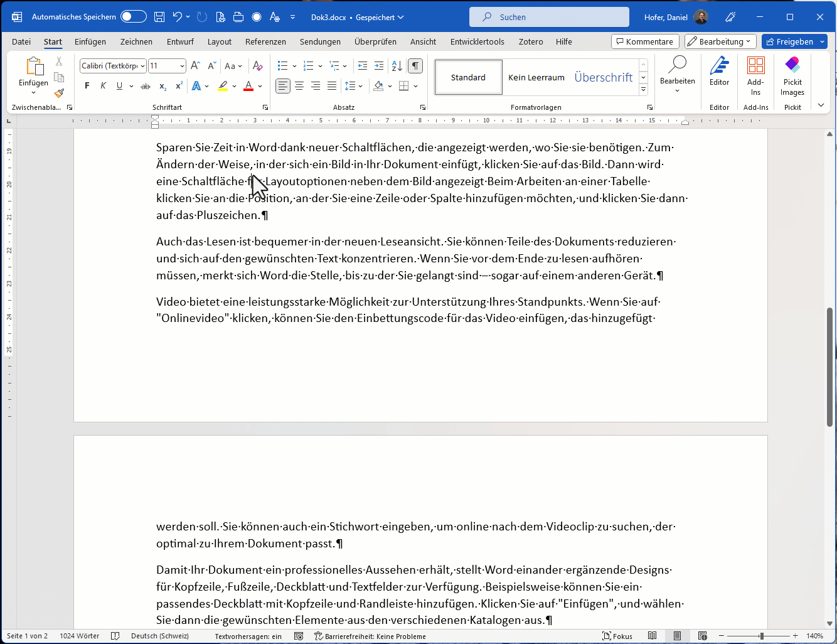Viewport: 837px width, 644px height.
Task: Expand the font size dropdown
Action: click(182, 66)
